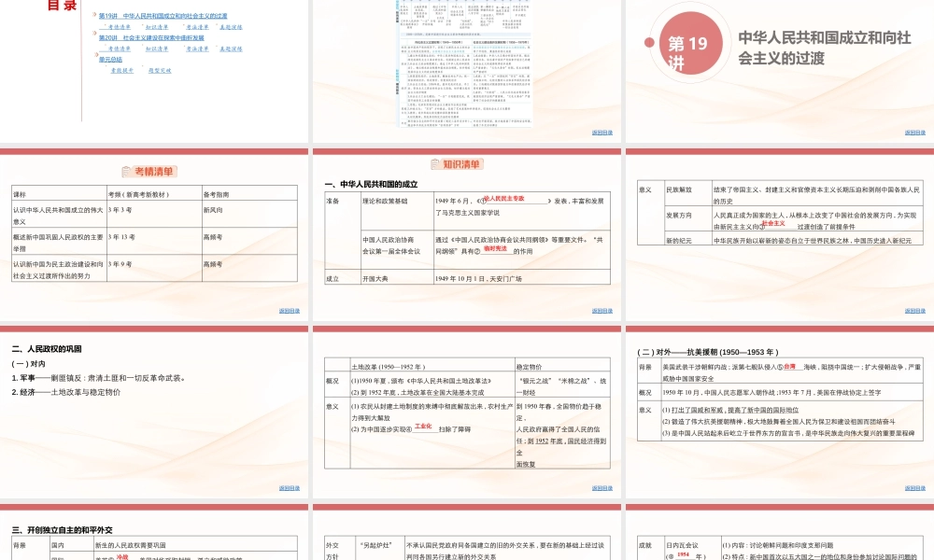Click the arrow bullet beside 单元总结 entry
Viewport: 934px width, 560px height.
tap(94, 55)
